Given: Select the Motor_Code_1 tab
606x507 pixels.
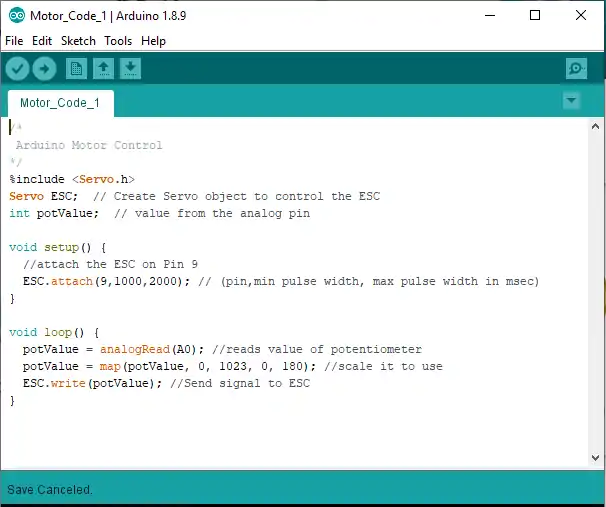Looking at the screenshot, I should click(60, 103).
